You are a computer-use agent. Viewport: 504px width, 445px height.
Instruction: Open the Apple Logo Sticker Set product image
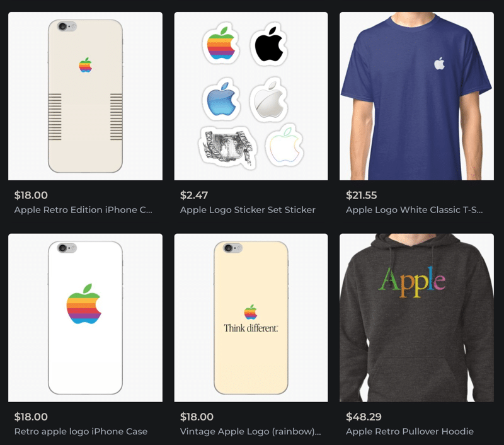tap(251, 96)
